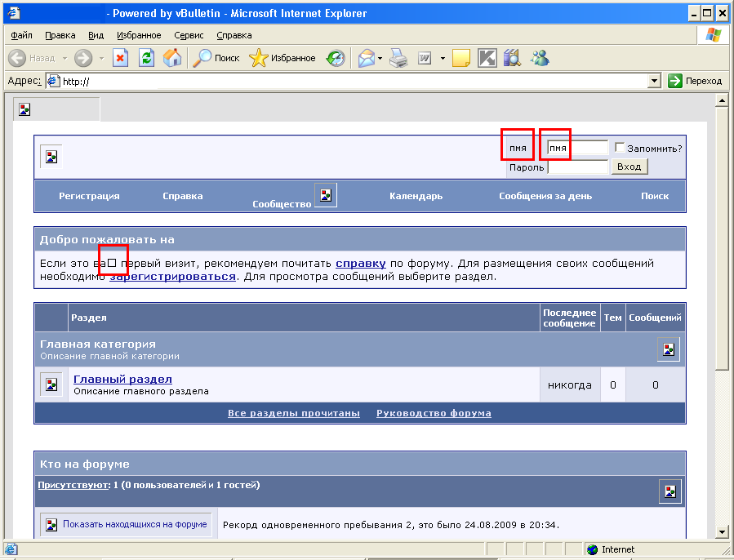The width and height of the screenshot is (734, 560).
Task: Open Избранное (Favorites) star in toolbar
Action: click(282, 58)
